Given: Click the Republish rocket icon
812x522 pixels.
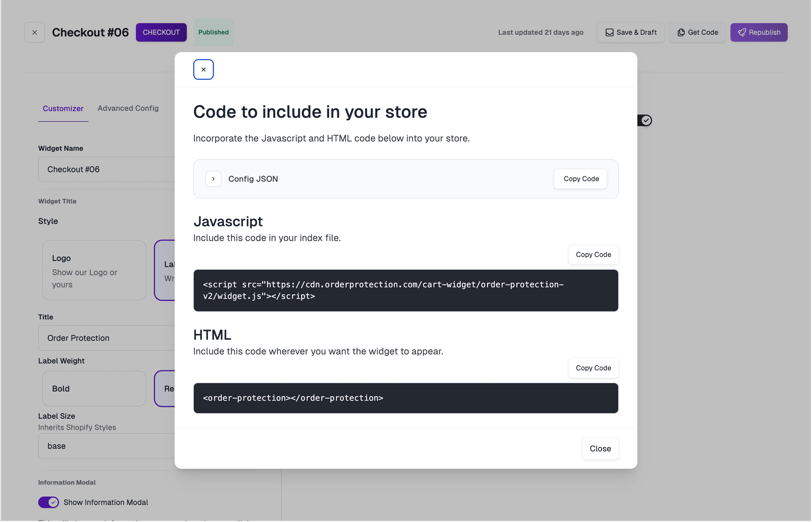Looking at the screenshot, I should pyautogui.click(x=742, y=32).
